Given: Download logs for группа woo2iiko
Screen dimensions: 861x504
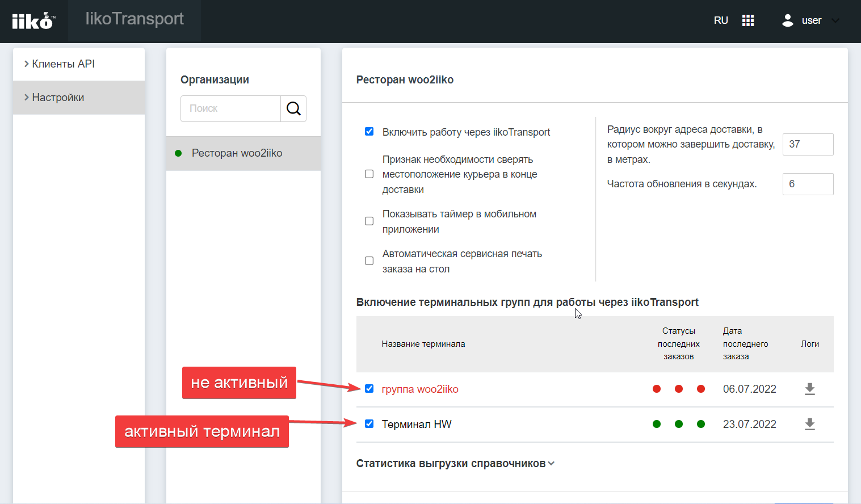Looking at the screenshot, I should 810,389.
